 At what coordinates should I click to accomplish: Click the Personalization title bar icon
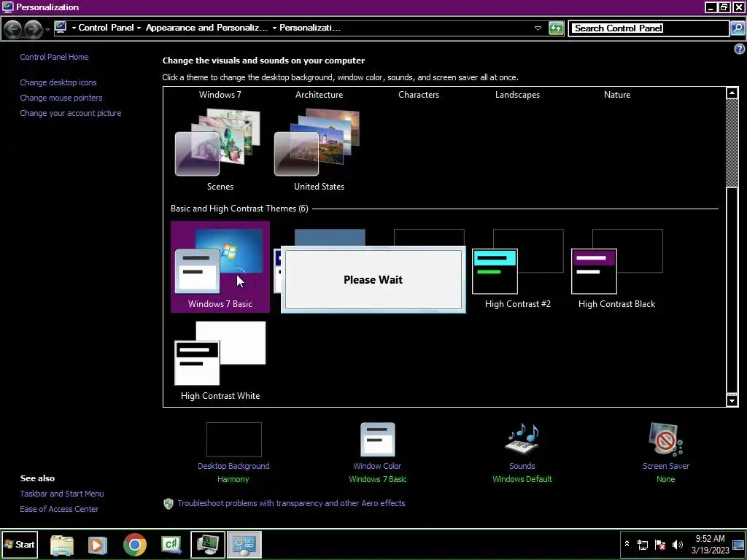[x=7, y=7]
